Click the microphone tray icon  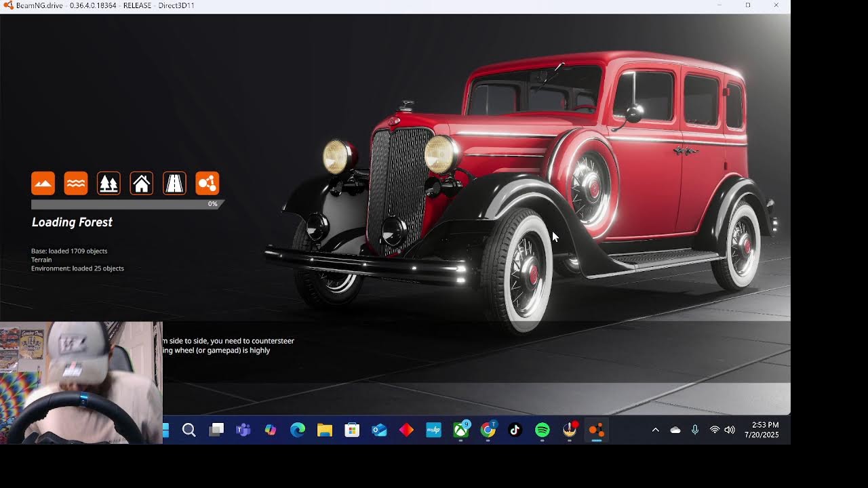[x=695, y=430]
